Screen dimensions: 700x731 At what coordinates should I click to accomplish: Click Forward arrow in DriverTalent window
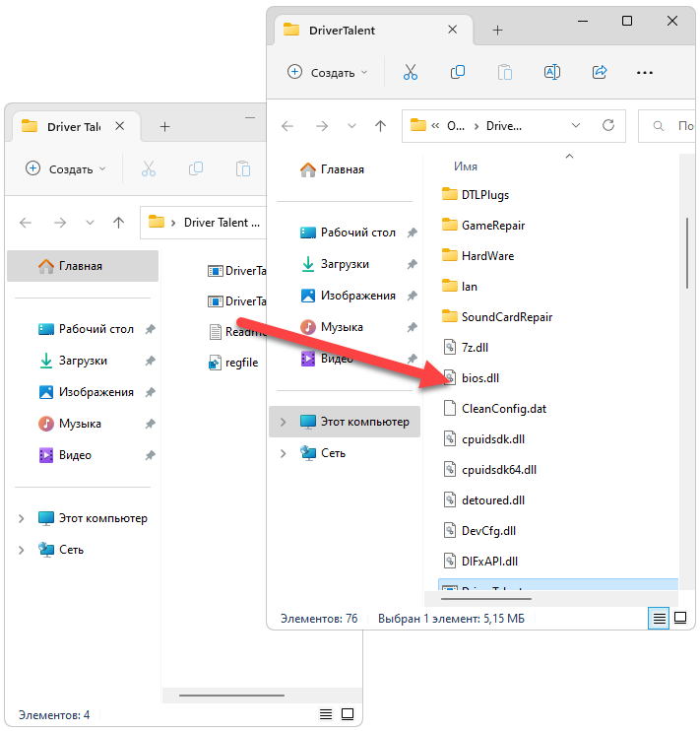pos(322,126)
